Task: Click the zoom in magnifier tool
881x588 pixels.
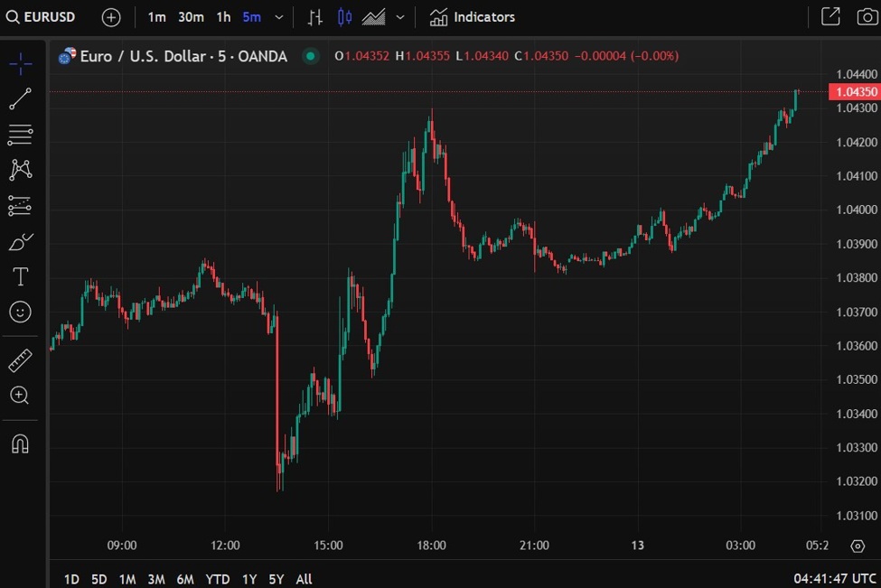Action: pos(20,395)
